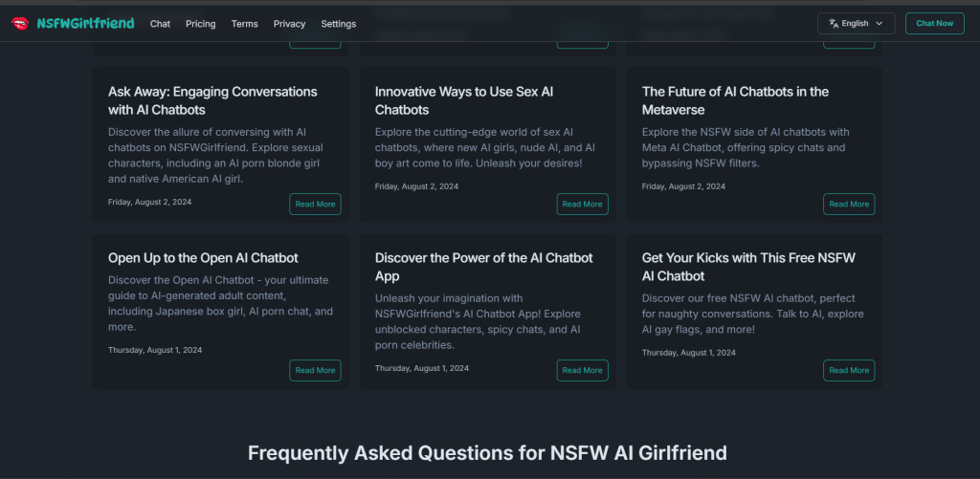This screenshot has width=980, height=479.
Task: Open the English language dropdown
Action: [x=856, y=24]
